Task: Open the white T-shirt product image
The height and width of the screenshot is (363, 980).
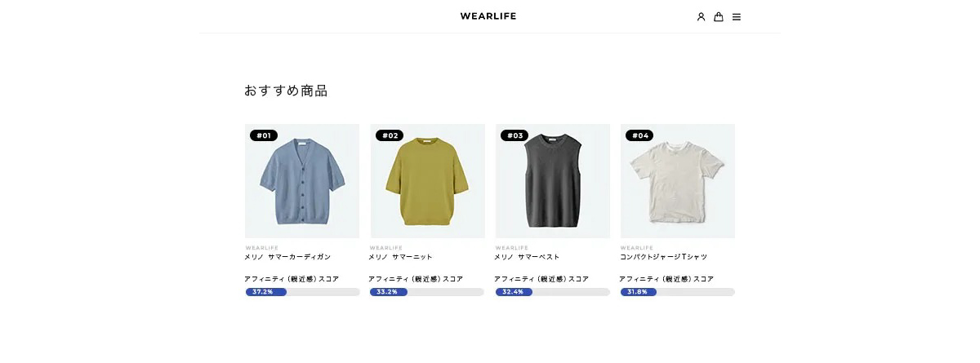Action: (678, 181)
